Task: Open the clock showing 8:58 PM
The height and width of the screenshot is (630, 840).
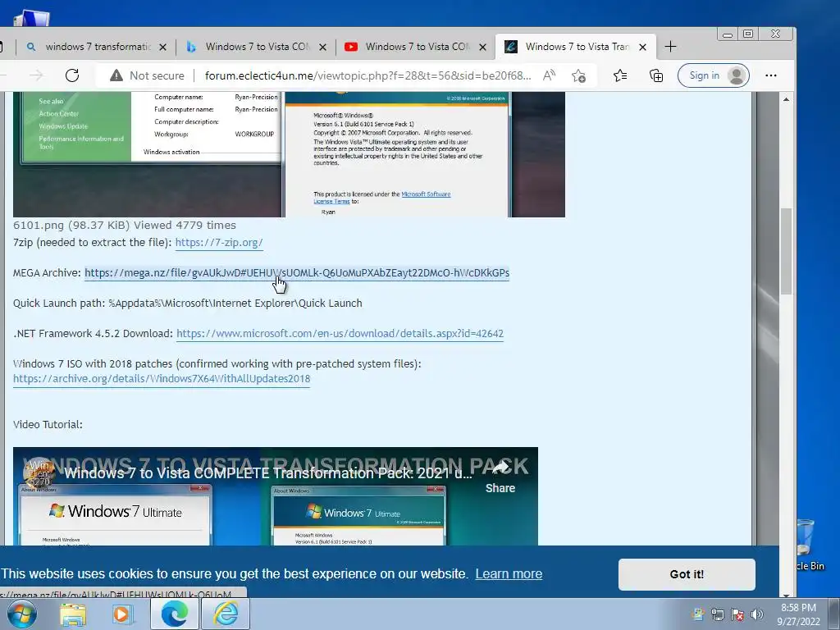Action: [798, 614]
